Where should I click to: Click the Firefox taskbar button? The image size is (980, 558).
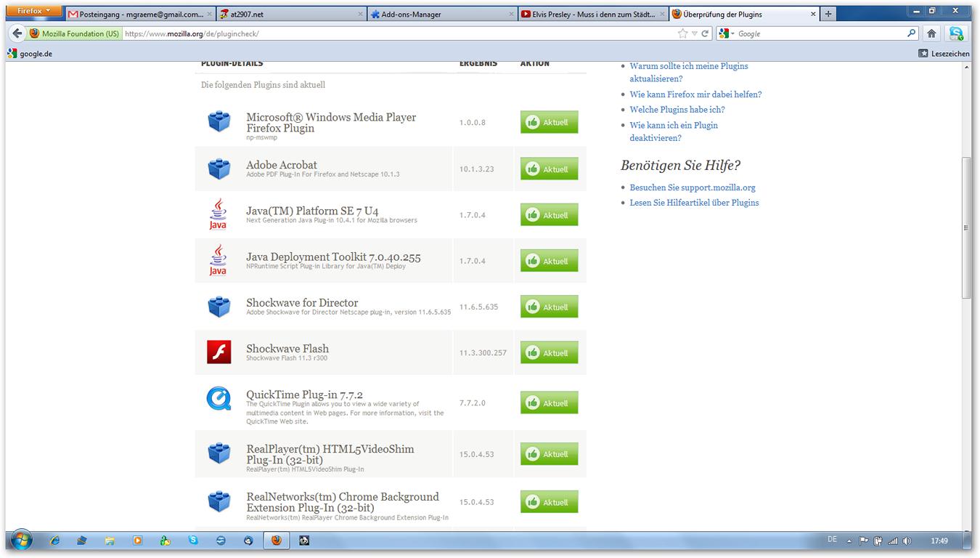pyautogui.click(x=276, y=541)
